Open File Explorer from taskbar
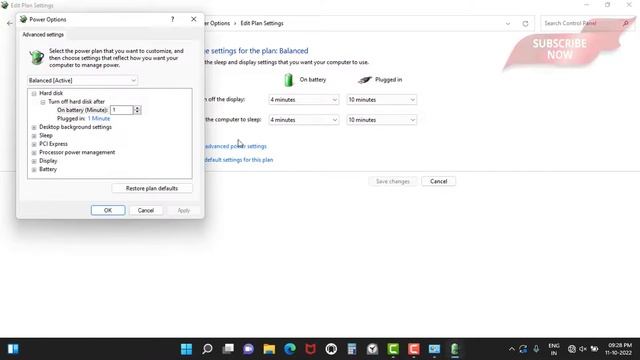The height and width of the screenshot is (360, 640). point(269,349)
